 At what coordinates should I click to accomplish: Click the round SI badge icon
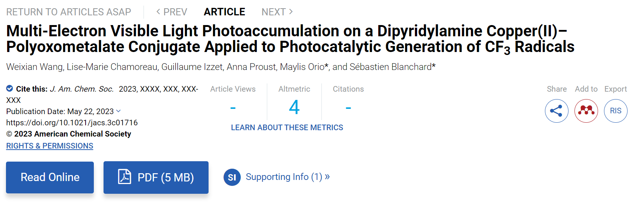pyautogui.click(x=232, y=177)
